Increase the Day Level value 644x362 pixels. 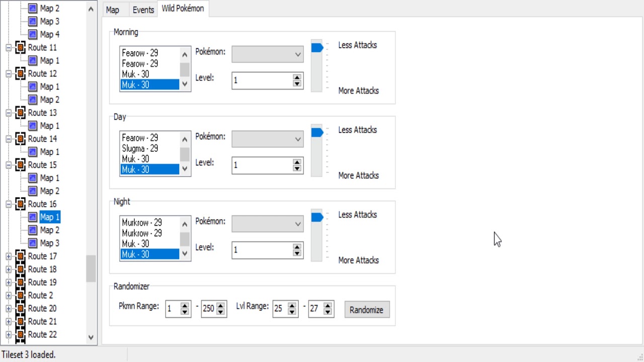click(x=297, y=162)
